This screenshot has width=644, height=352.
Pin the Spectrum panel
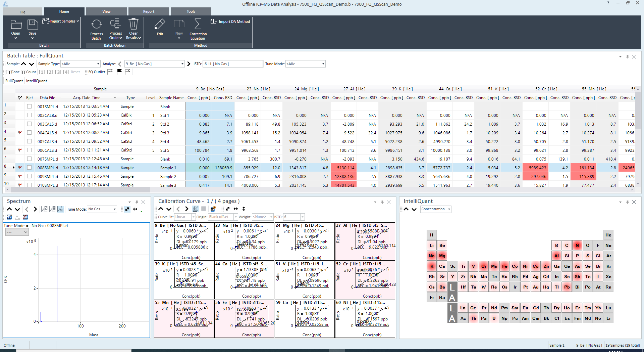click(137, 202)
